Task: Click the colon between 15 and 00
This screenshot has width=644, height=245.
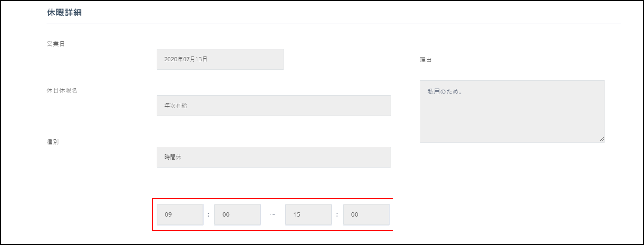Action: point(337,214)
